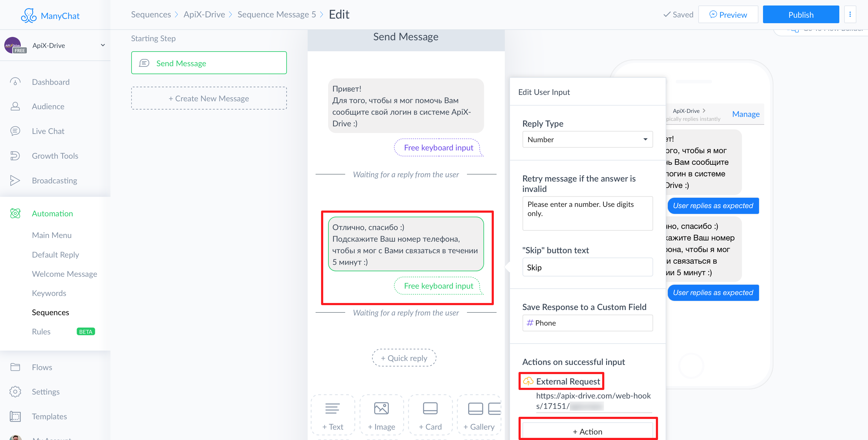
Task: Open the Audience menu item
Action: 48,106
